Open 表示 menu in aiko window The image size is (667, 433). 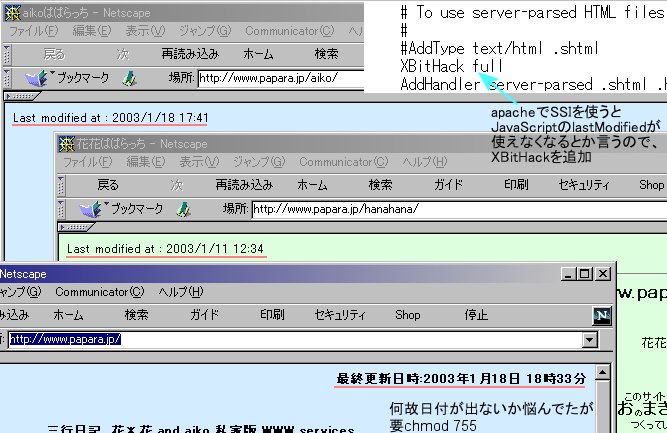(x=145, y=31)
